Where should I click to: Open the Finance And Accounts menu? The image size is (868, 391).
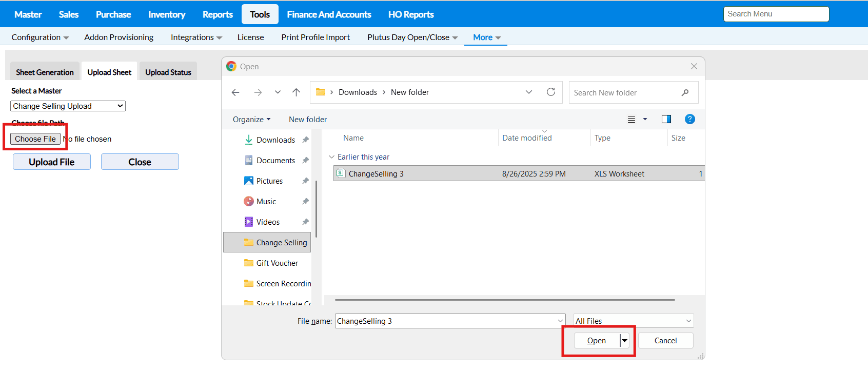tap(329, 14)
